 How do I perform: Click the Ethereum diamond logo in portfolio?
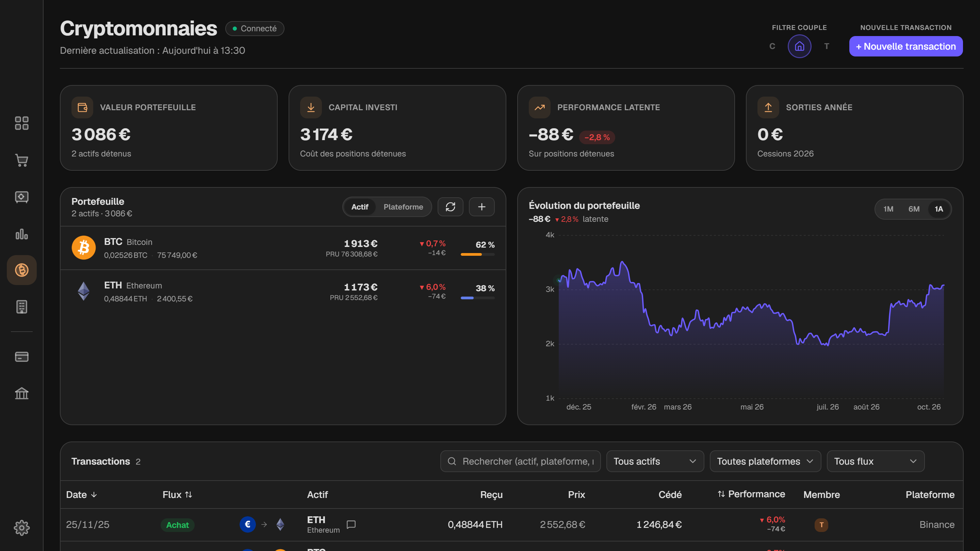84,291
